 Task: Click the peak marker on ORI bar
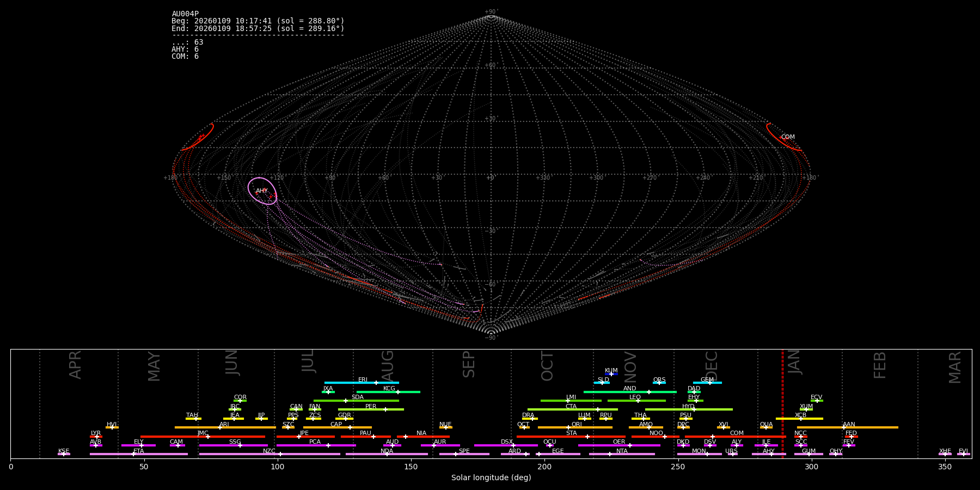(568, 427)
